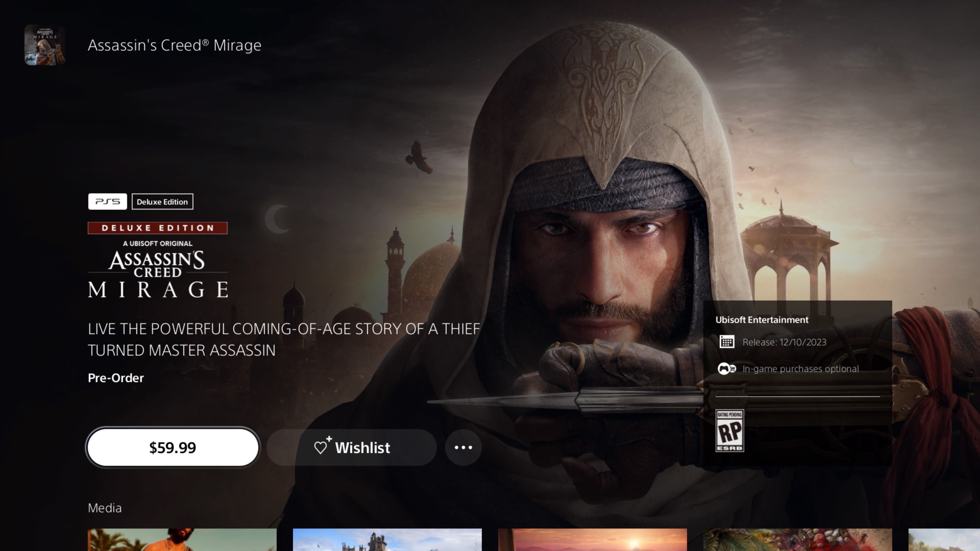Open edition options via Deluxe Edition label
The image size is (980, 551).
pyautogui.click(x=163, y=202)
